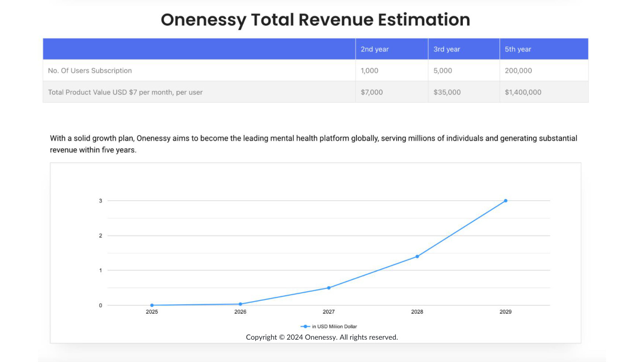
Task: Click the y-axis label '0'
Action: [101, 306]
